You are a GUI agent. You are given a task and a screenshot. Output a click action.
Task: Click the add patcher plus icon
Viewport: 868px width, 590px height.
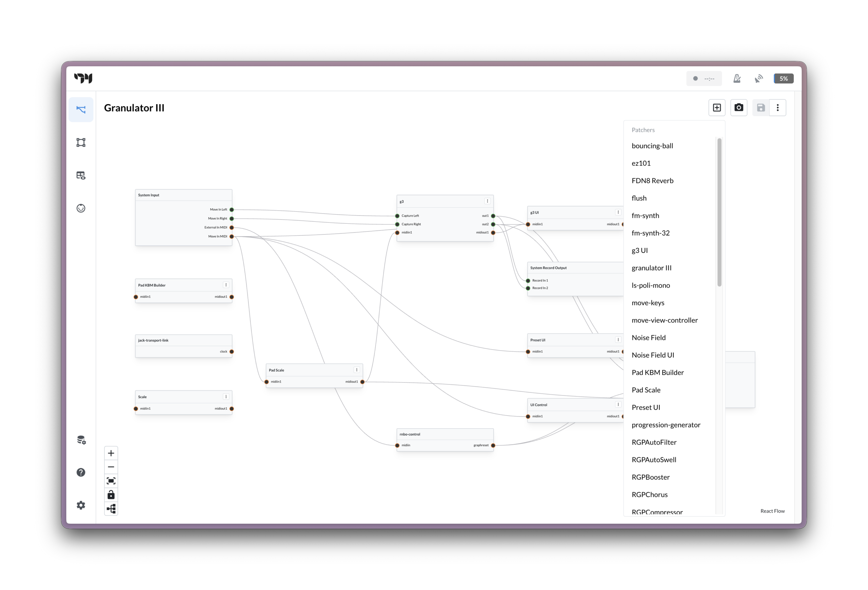click(716, 107)
